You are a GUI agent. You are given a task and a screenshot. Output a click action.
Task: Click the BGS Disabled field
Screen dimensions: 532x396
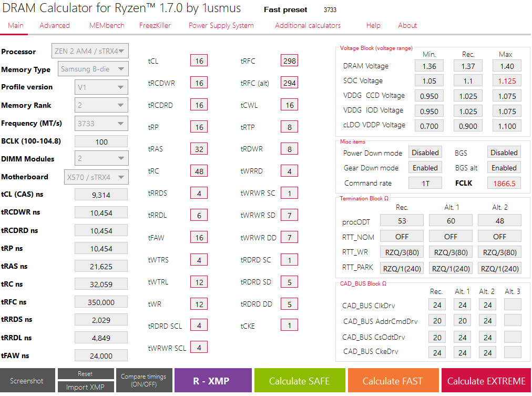pyautogui.click(x=504, y=153)
